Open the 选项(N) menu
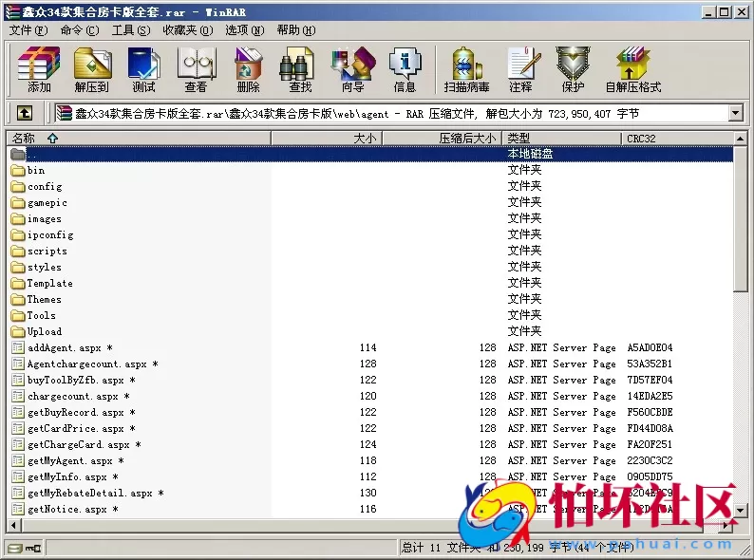The image size is (754, 560). point(245,30)
